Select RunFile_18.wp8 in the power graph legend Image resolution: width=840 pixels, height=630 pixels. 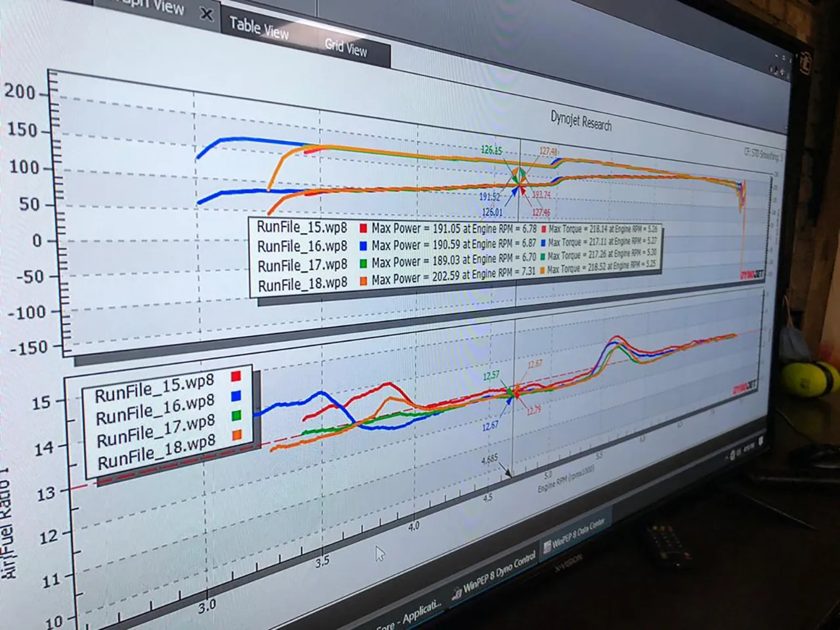(303, 285)
